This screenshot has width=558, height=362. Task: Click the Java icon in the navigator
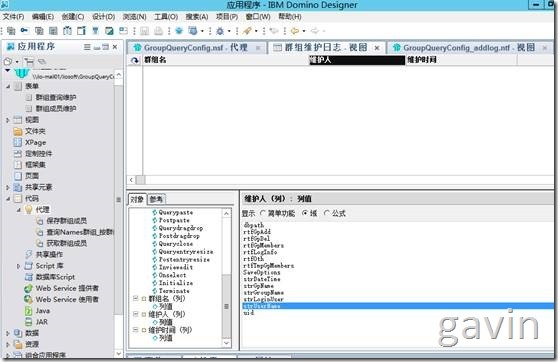coord(28,311)
